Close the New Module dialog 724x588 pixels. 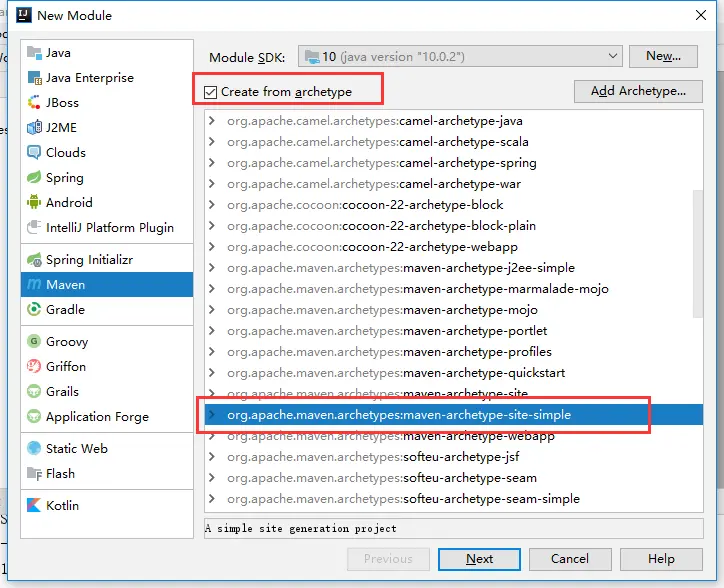[x=700, y=15]
